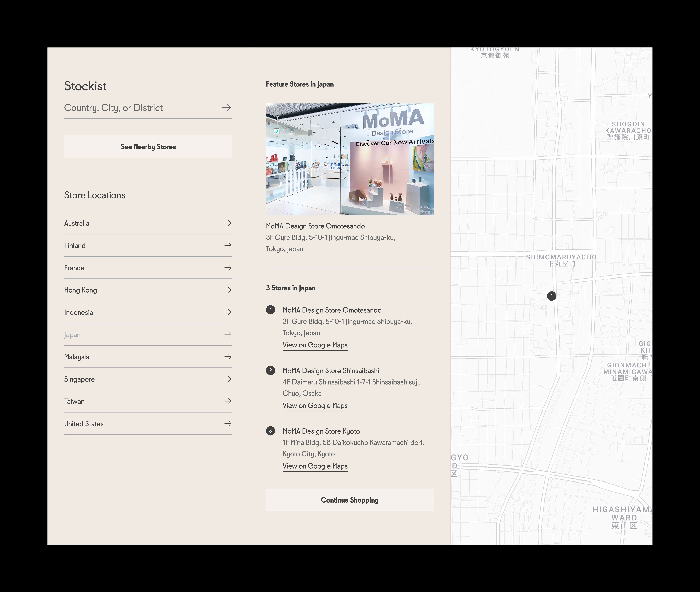Click map pin number 1
The image size is (700, 592).
point(551,296)
